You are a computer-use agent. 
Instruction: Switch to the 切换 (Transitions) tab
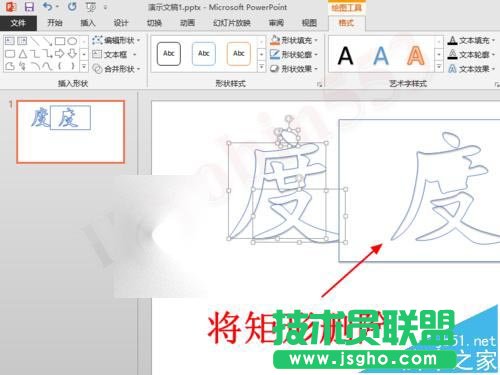pos(154,23)
